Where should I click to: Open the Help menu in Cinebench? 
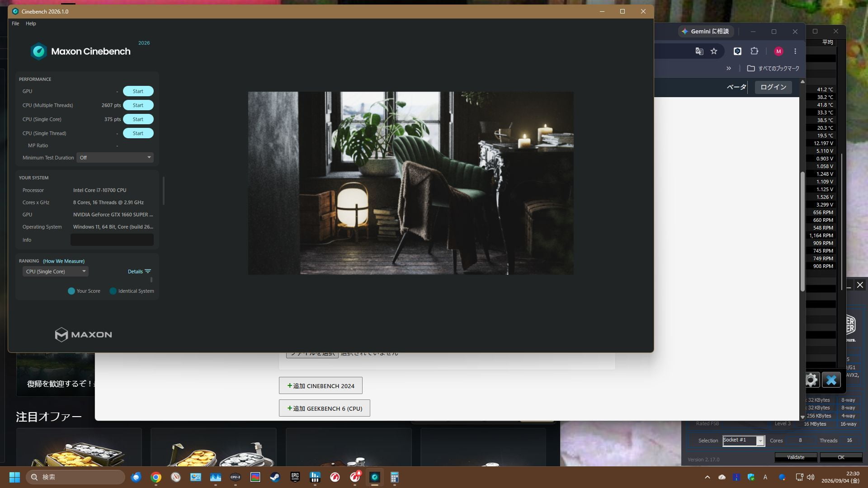click(x=31, y=23)
